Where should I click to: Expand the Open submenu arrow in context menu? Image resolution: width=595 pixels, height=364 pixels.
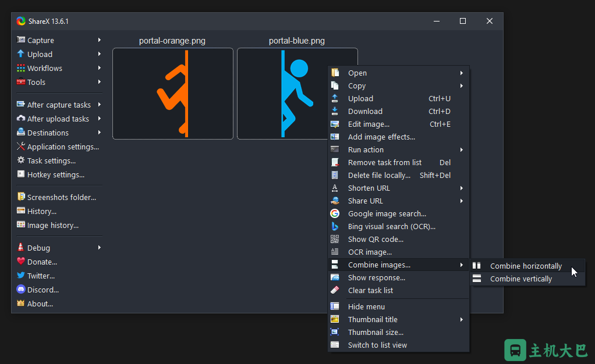(462, 73)
